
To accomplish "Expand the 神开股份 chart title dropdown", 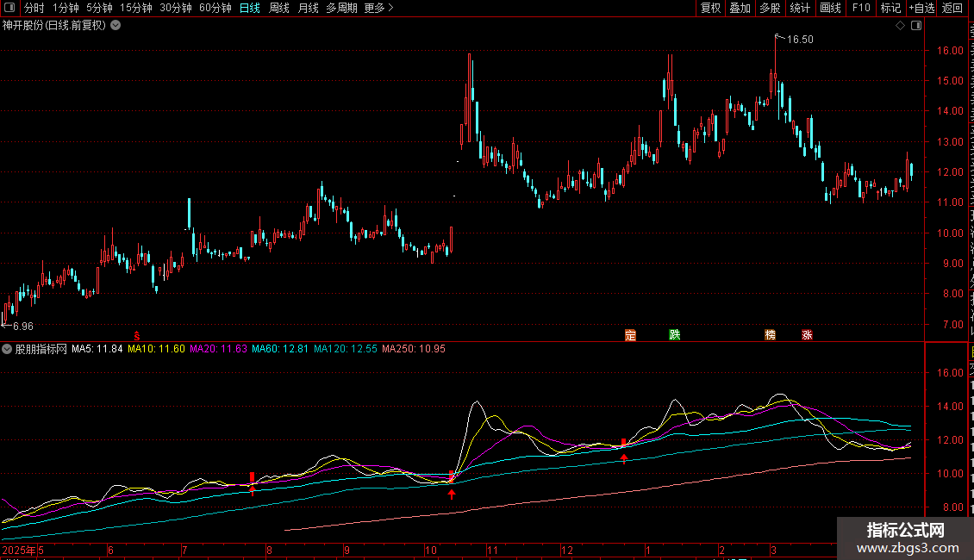I will [x=116, y=25].
